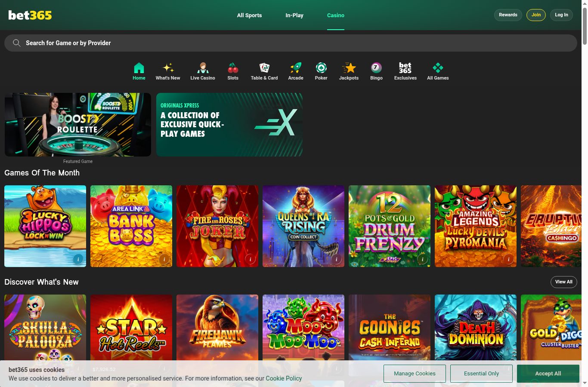
Task: Launch Firehawk Flames game
Action: coord(217,328)
